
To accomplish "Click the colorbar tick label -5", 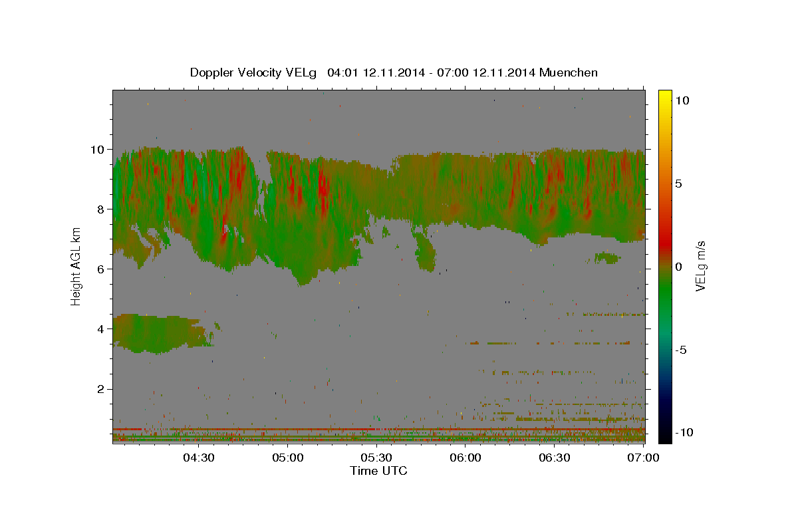I will coord(681,349).
